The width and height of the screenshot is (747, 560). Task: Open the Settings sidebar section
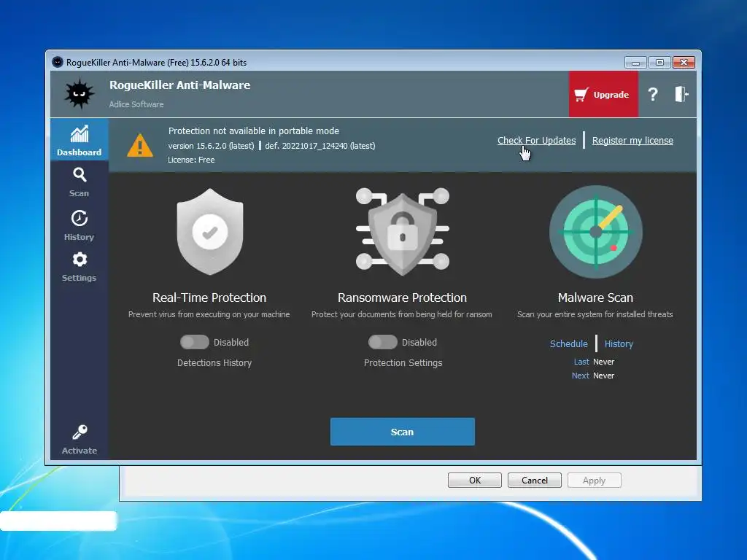tap(79, 267)
